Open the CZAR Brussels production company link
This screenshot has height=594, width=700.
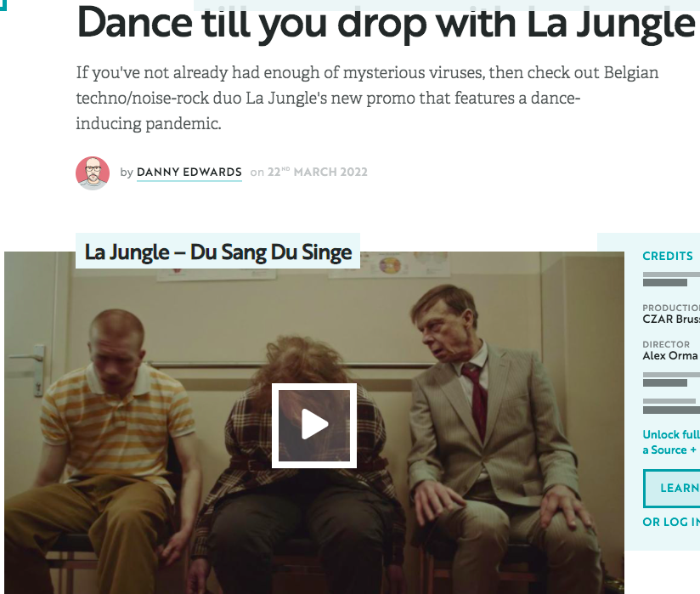click(671, 319)
